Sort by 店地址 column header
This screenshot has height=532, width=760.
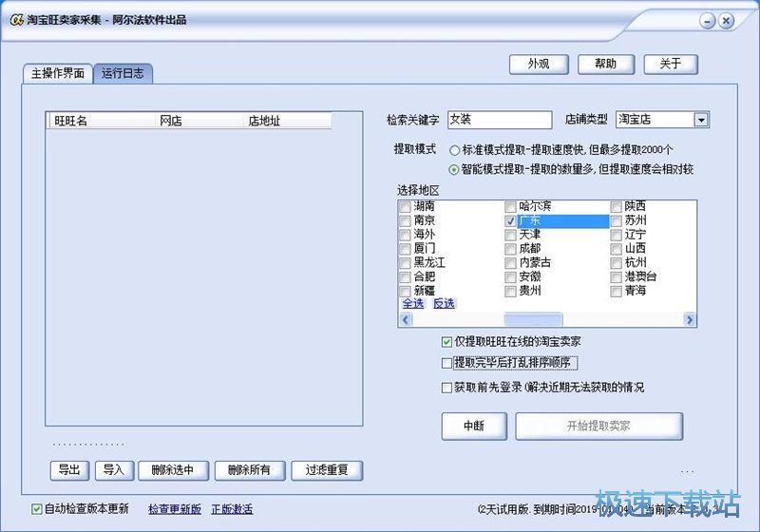pos(287,121)
